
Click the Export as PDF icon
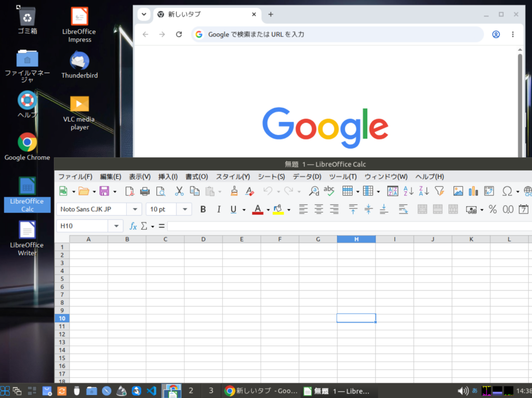point(129,191)
